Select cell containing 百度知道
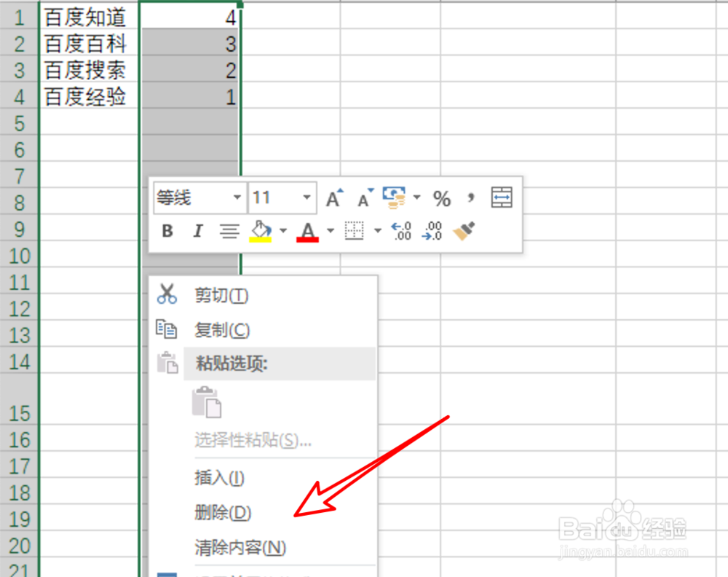This screenshot has width=728, height=577. 89,17
